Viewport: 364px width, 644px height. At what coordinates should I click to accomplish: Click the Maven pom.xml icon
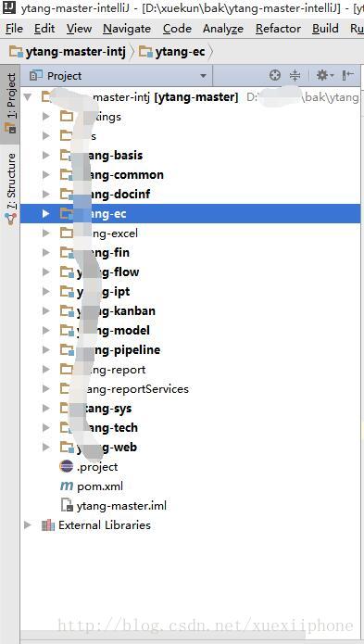(67, 486)
